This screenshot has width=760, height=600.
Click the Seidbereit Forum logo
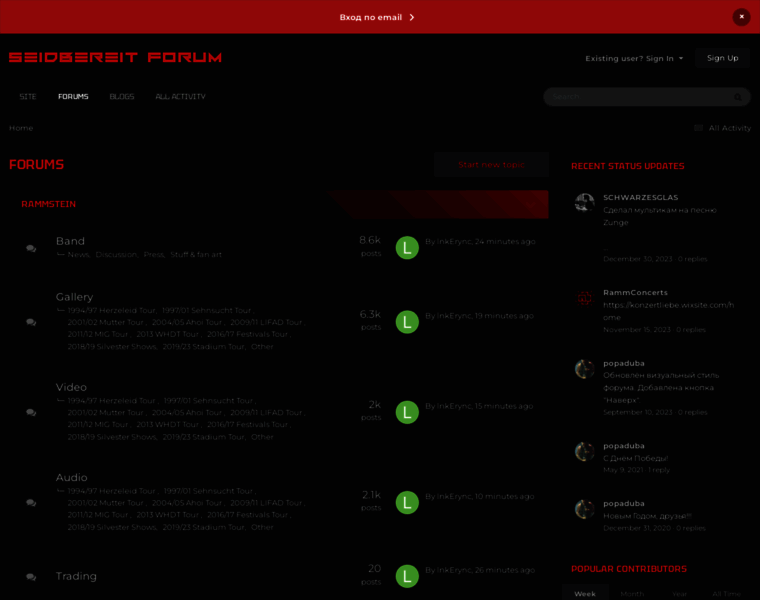coord(115,57)
